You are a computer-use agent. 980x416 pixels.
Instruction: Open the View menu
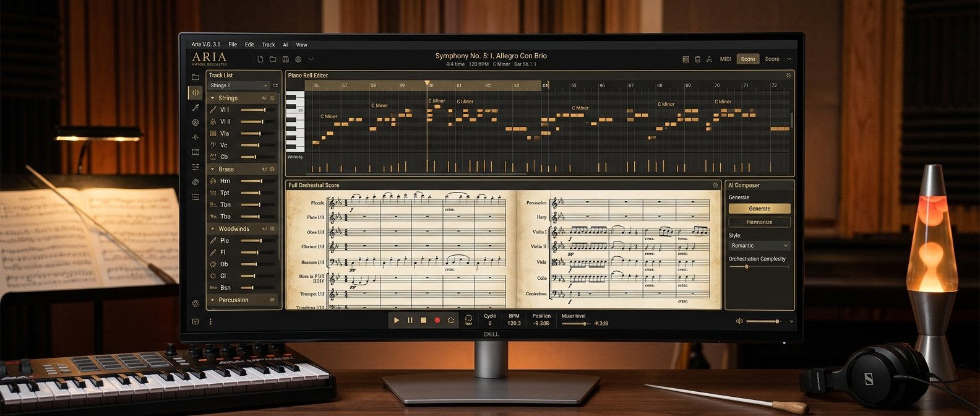[x=301, y=45]
